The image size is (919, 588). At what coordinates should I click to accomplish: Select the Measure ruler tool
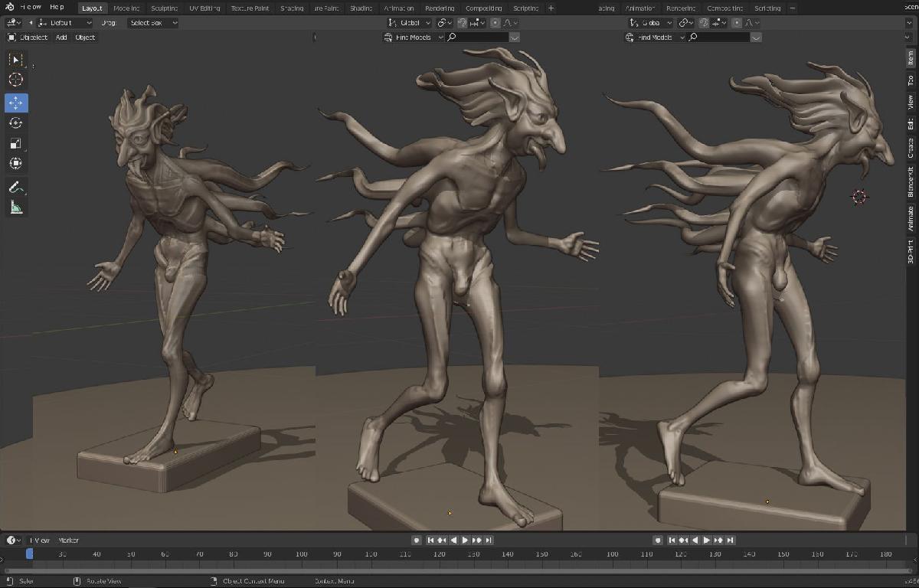(16, 207)
